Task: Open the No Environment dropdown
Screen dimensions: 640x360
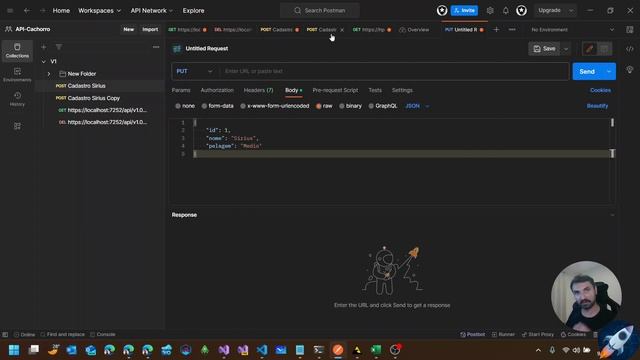Action: 572,29
